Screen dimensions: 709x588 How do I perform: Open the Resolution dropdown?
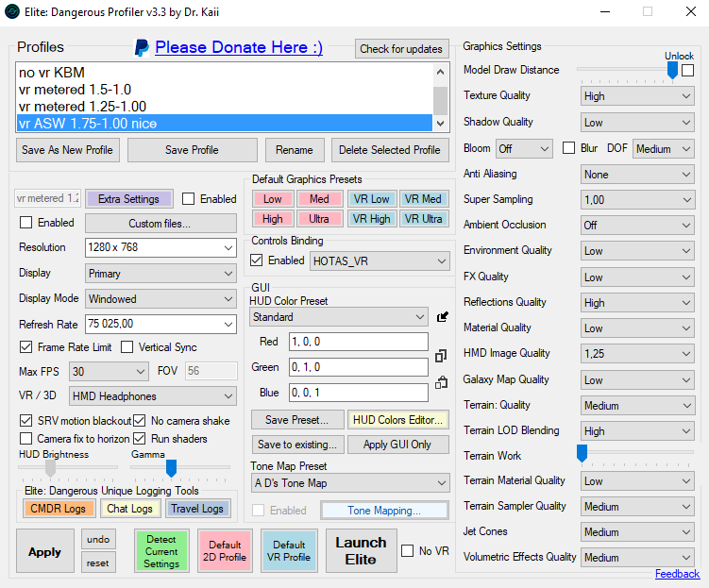(x=160, y=247)
